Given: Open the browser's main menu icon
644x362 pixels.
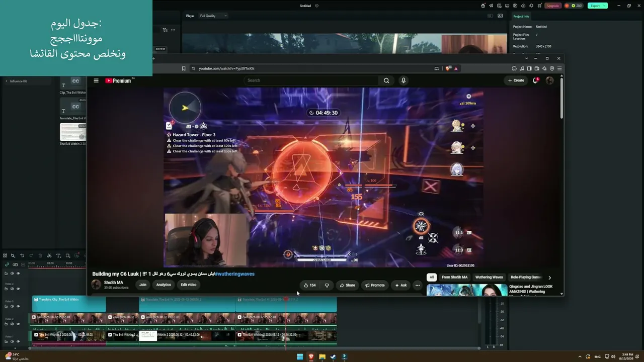Looking at the screenshot, I should coord(559,68).
